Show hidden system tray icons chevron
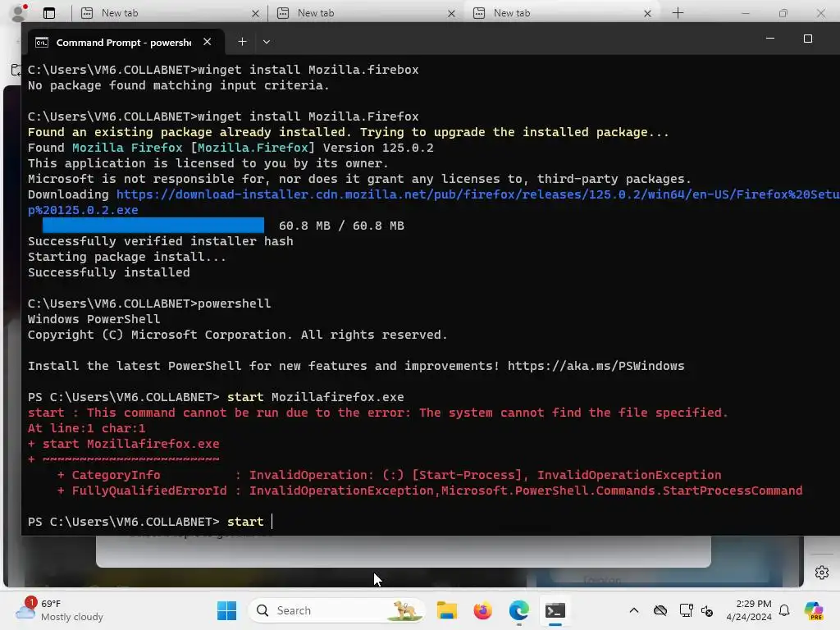The image size is (840, 630). tap(634, 610)
